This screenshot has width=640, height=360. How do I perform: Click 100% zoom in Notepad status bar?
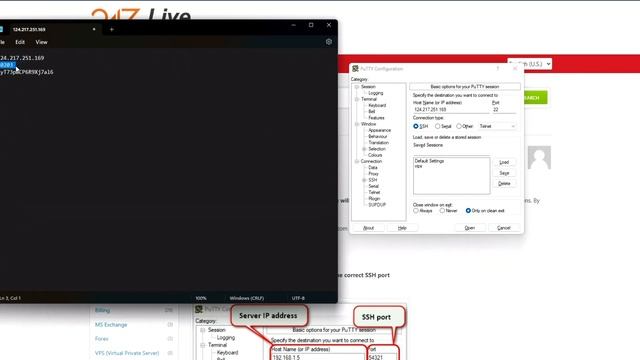click(201, 298)
